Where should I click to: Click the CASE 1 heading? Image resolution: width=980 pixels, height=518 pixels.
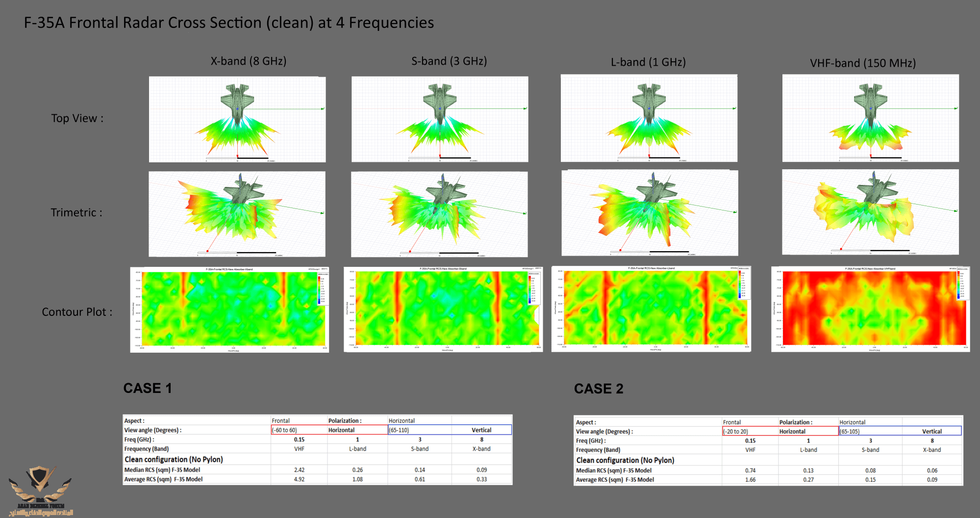click(x=148, y=388)
